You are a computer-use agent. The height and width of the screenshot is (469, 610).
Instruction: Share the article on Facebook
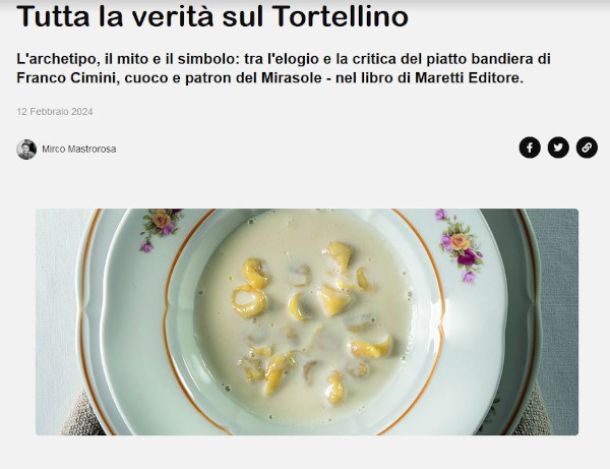point(529,147)
